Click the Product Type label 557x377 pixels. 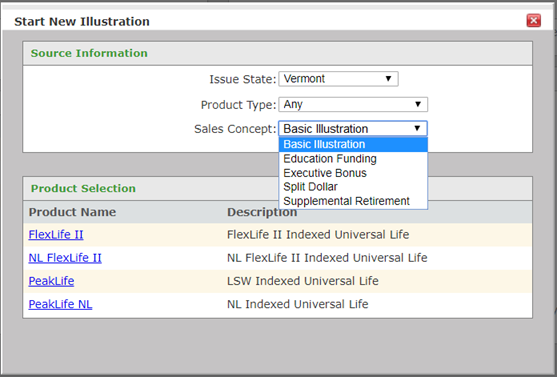tap(238, 105)
